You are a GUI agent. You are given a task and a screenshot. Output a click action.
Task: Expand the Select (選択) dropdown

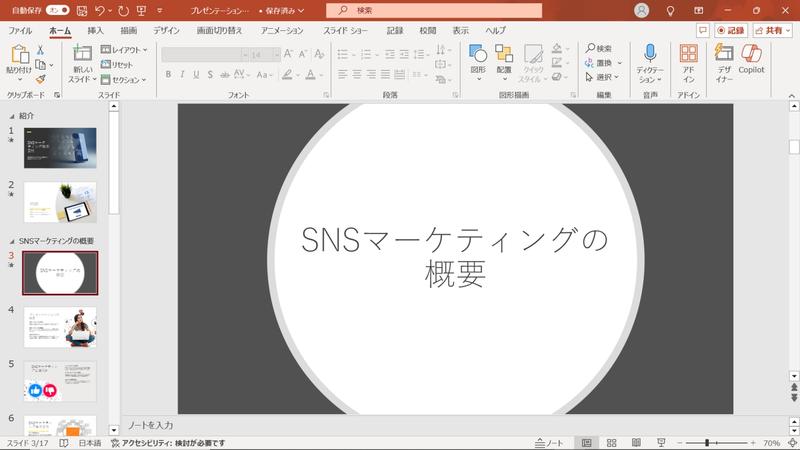[x=604, y=77]
